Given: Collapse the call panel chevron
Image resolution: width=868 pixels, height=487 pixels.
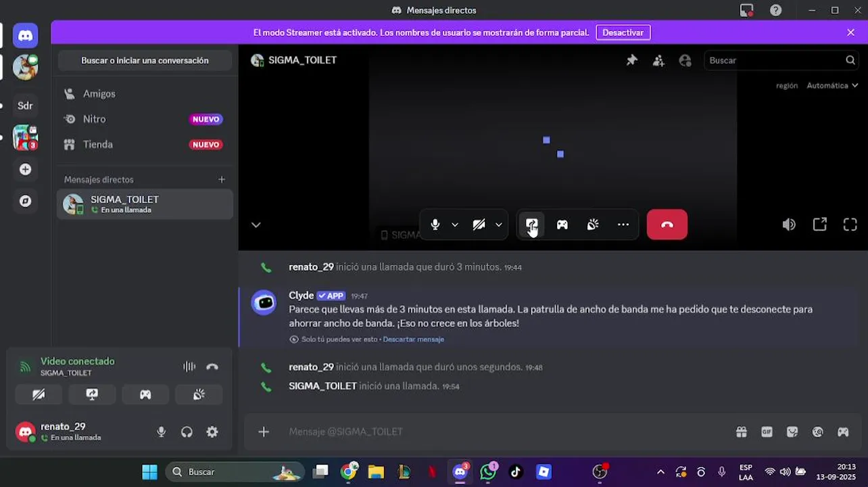Looking at the screenshot, I should pyautogui.click(x=256, y=225).
